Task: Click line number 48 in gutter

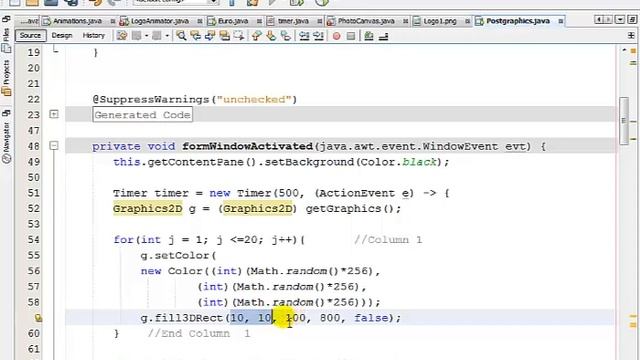Action: point(33,146)
